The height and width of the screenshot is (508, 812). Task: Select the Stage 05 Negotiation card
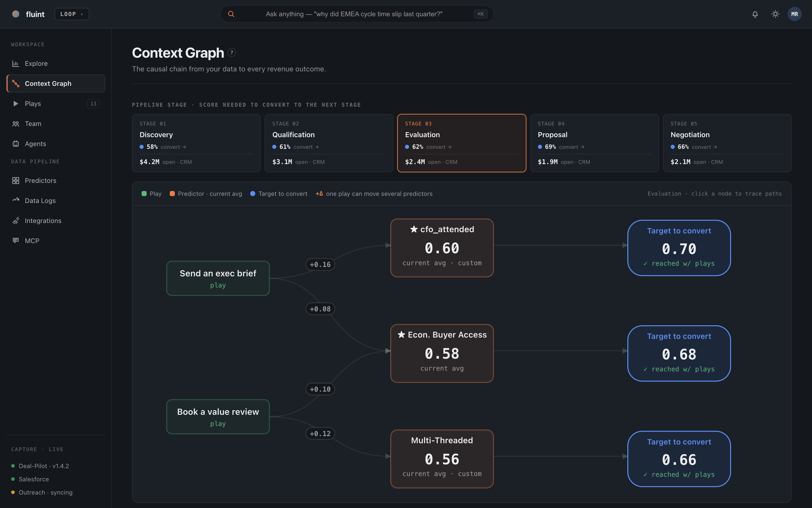pos(727,143)
